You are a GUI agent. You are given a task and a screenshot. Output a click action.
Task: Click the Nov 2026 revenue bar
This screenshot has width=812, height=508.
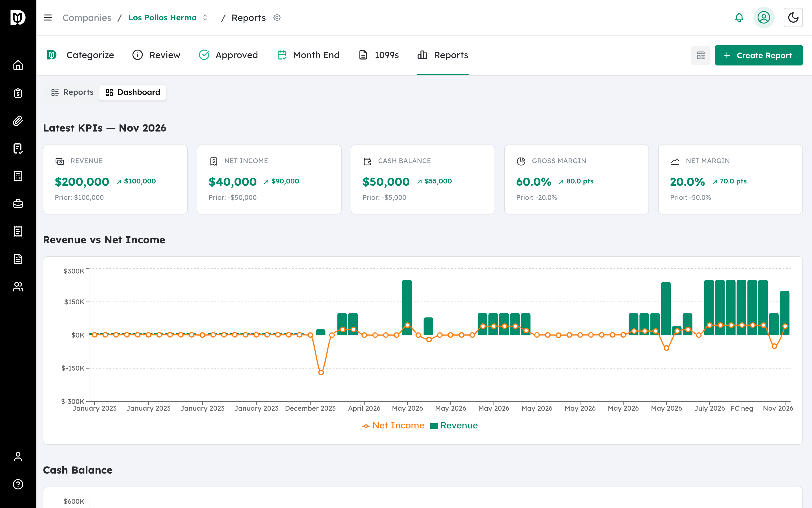(x=784, y=313)
